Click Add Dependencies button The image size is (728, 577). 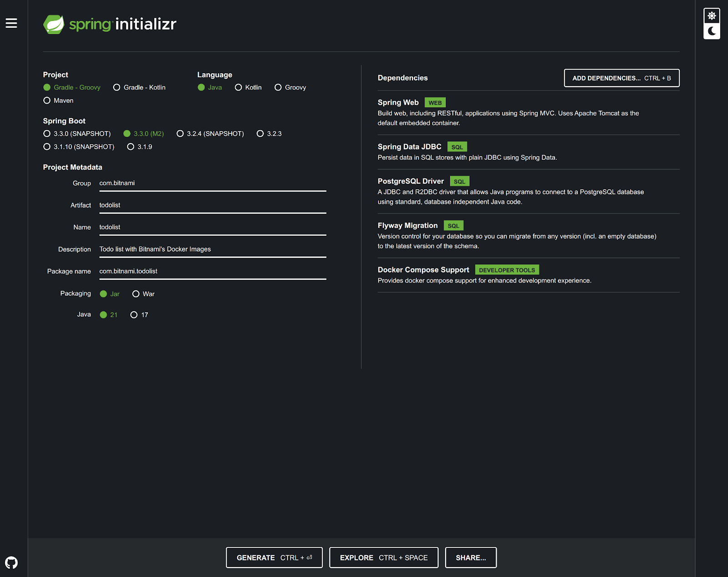coord(622,78)
